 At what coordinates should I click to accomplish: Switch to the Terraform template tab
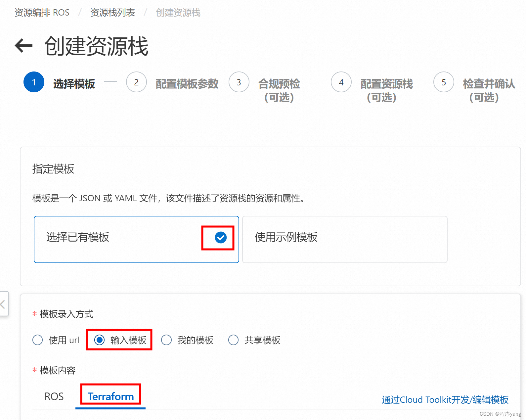[110, 396]
